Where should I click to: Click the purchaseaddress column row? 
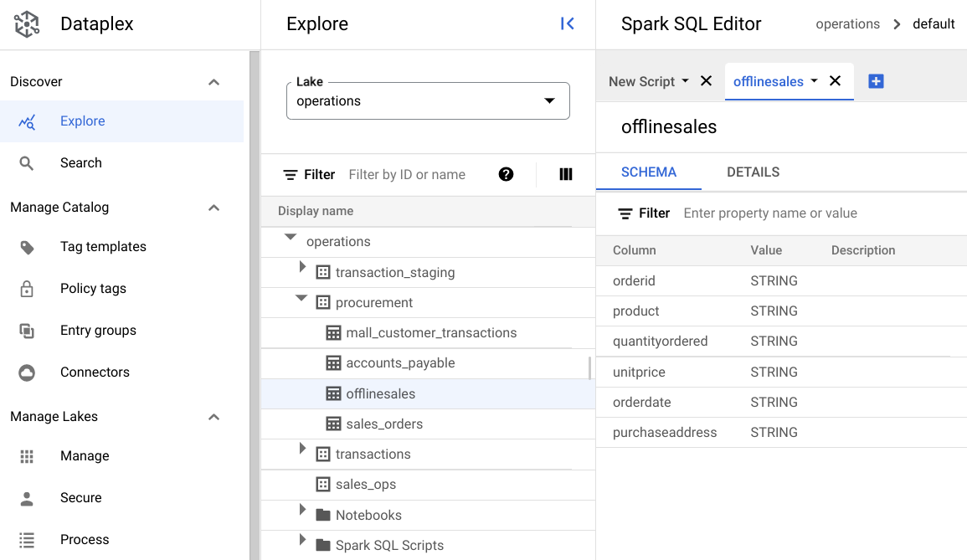pyautogui.click(x=781, y=432)
